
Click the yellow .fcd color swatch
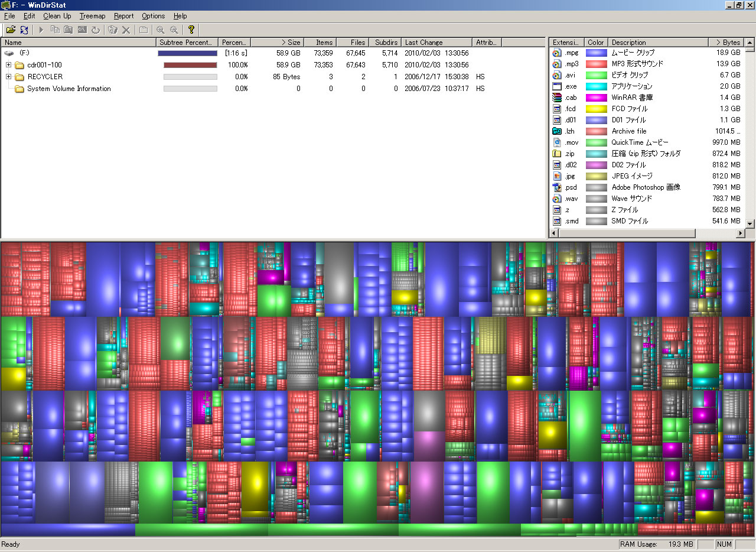tap(596, 109)
